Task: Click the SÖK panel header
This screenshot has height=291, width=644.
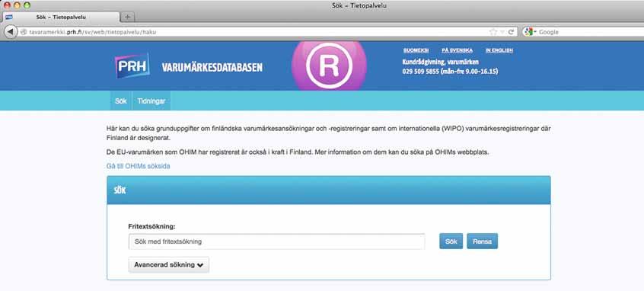Action: (x=329, y=190)
